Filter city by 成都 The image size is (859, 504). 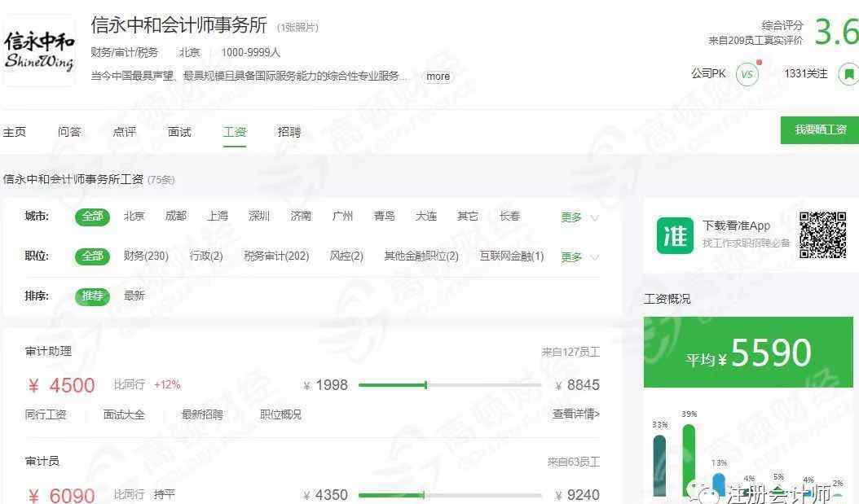(176, 216)
